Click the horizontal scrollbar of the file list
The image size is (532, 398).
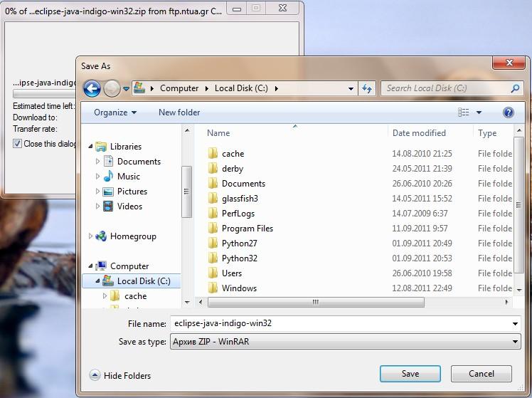click(x=316, y=302)
